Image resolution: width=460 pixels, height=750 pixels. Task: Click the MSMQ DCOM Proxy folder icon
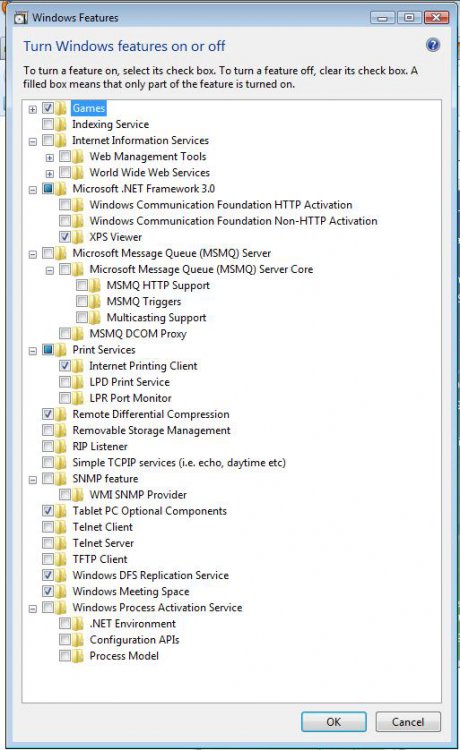click(78, 333)
